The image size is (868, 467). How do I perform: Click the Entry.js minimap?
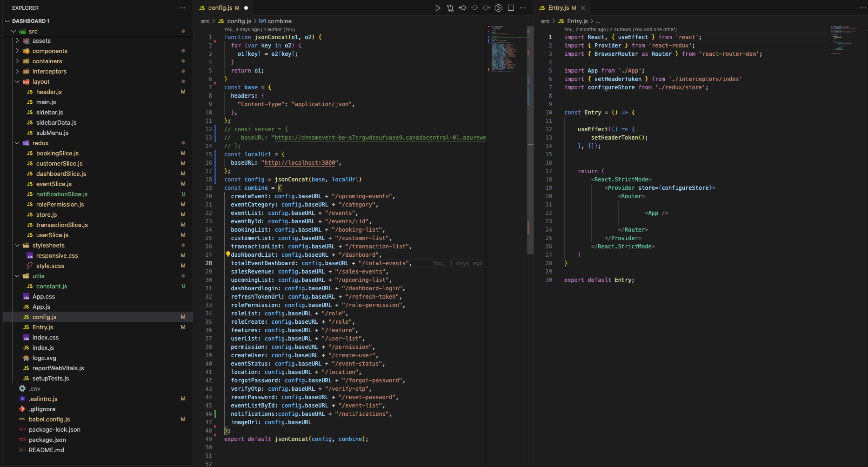(845, 40)
